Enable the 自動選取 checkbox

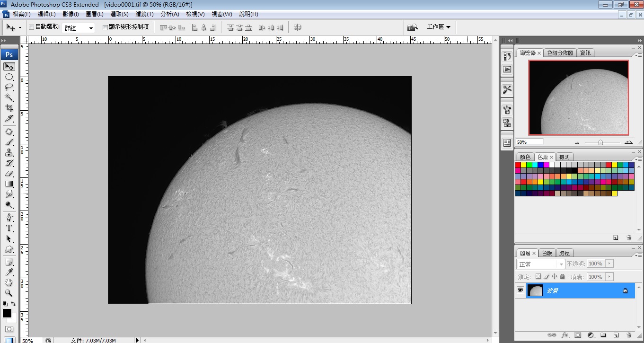coord(32,27)
